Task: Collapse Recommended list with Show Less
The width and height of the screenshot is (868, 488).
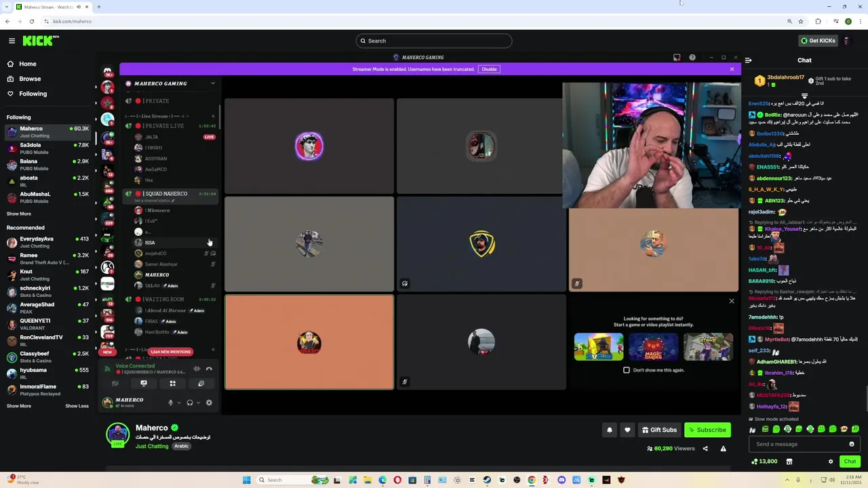Action: click(77, 406)
